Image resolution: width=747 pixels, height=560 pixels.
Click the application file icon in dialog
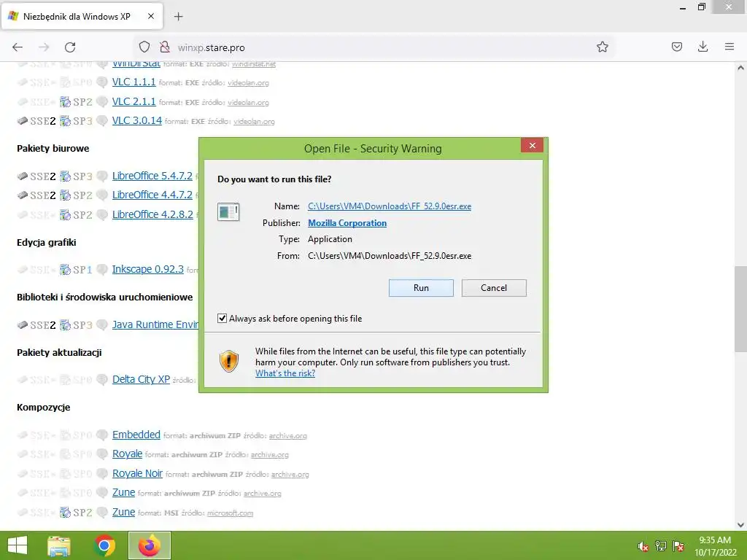pyautogui.click(x=228, y=211)
